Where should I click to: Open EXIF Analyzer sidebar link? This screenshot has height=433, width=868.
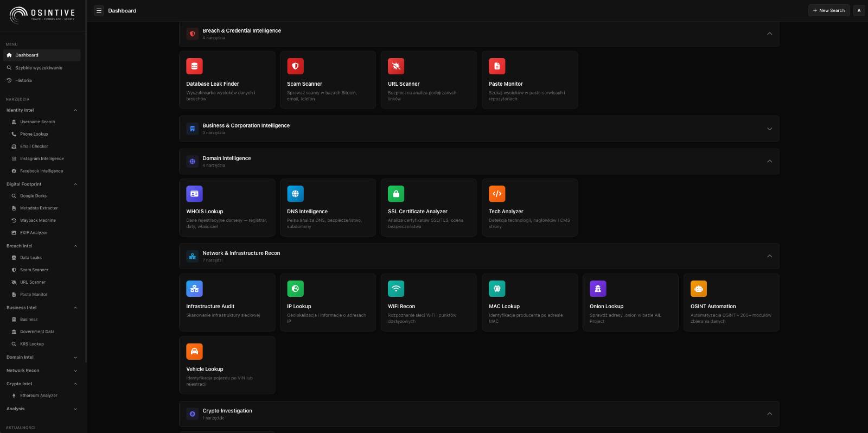44,233
